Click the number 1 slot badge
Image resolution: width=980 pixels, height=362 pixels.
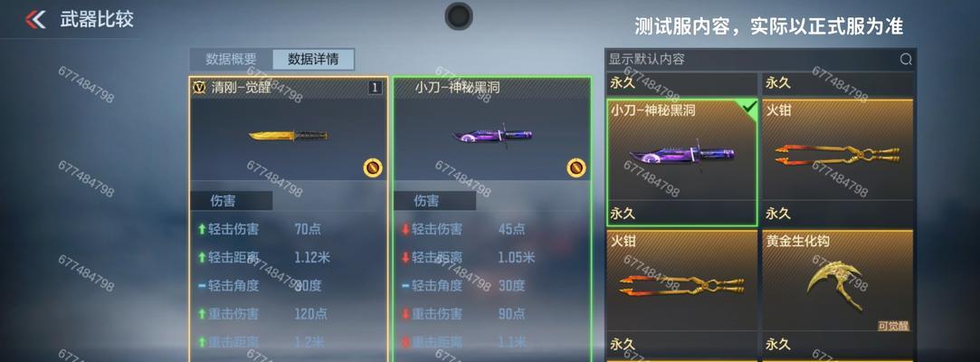[x=375, y=88]
